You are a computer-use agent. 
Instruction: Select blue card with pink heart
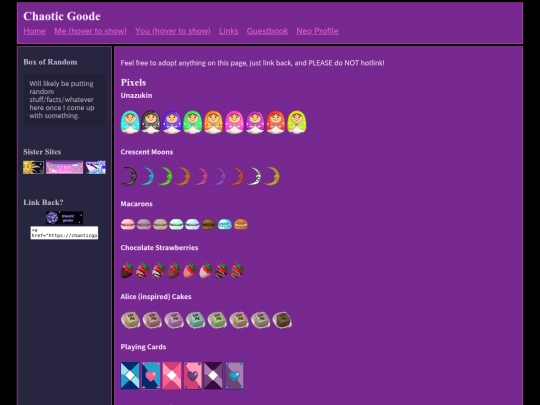pyautogui.click(x=151, y=376)
